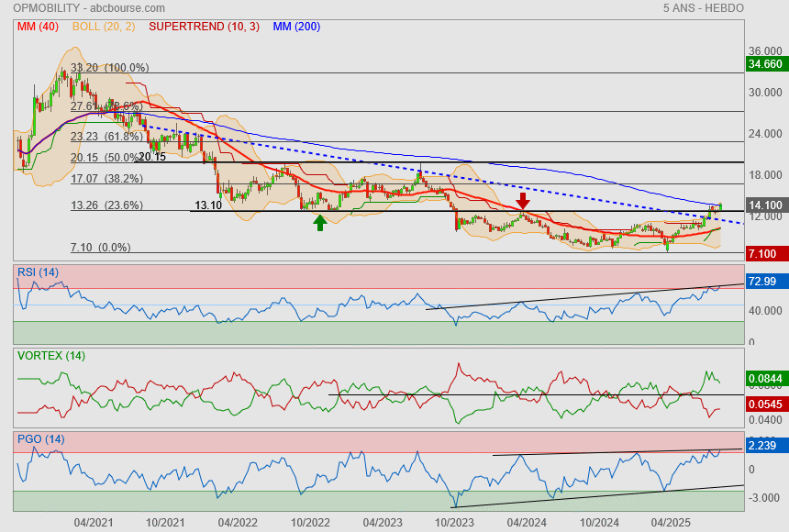
Task: Click the red 0.0545 Vortex value tag
Action: 765,404
